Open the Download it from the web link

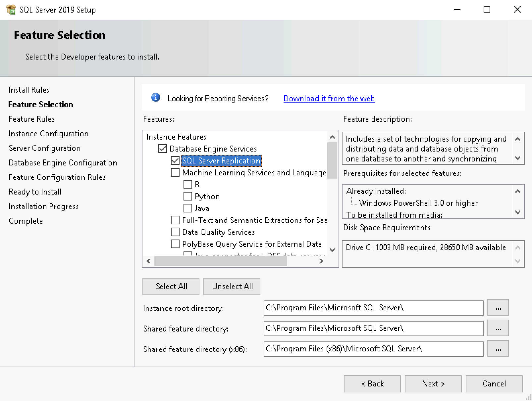[x=329, y=99]
